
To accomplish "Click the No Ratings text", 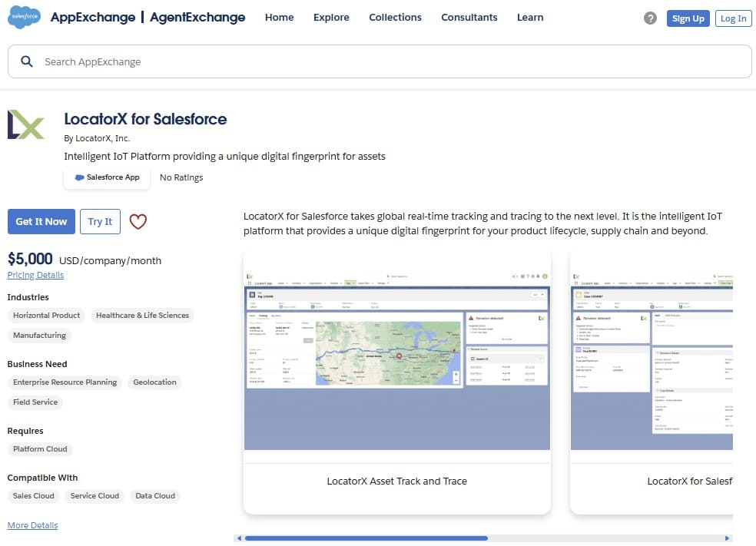I will (x=181, y=177).
